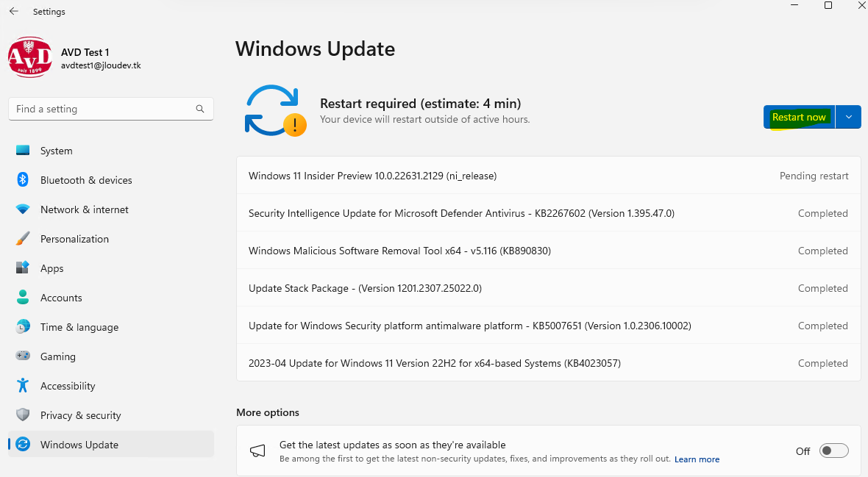868x477 pixels.
Task: Click the Pending restart status text
Action: coord(814,176)
